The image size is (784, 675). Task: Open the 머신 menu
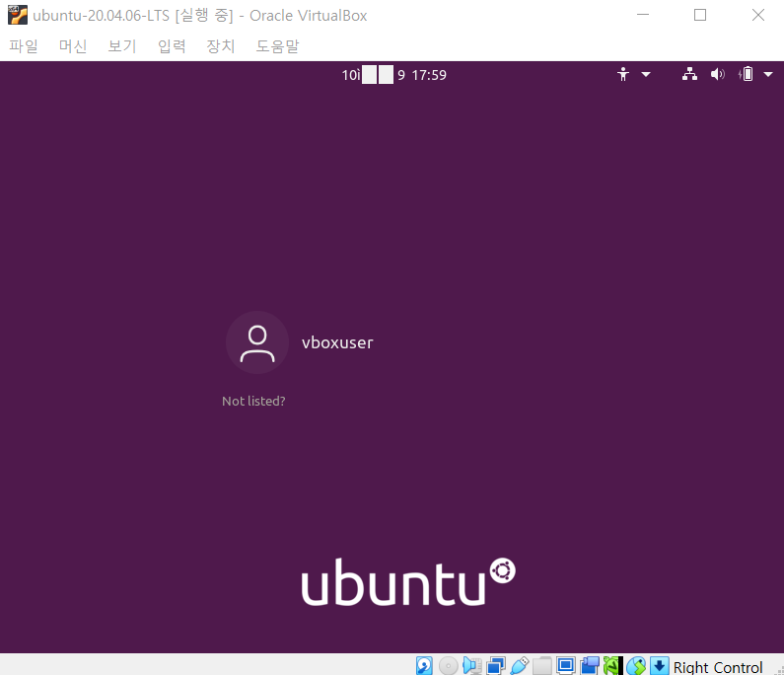[73, 46]
